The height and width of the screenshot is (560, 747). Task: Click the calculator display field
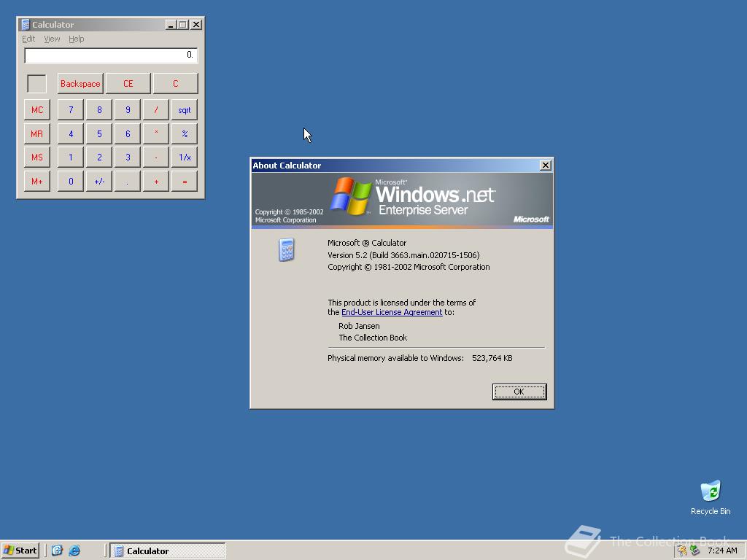click(111, 55)
